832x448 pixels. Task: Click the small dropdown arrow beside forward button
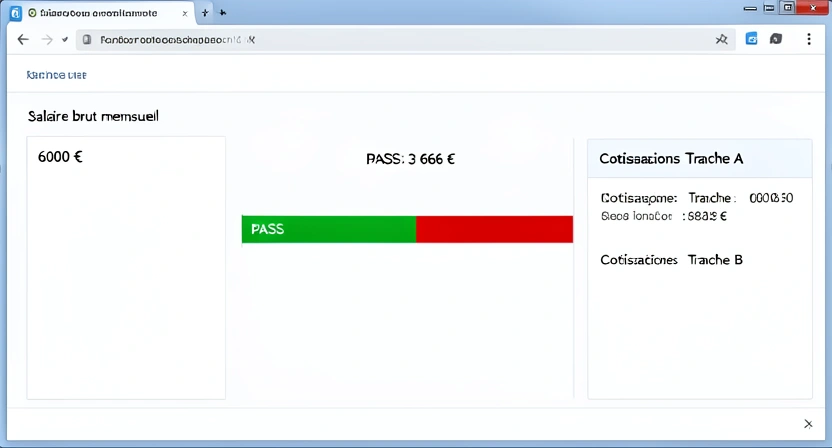tap(65, 40)
